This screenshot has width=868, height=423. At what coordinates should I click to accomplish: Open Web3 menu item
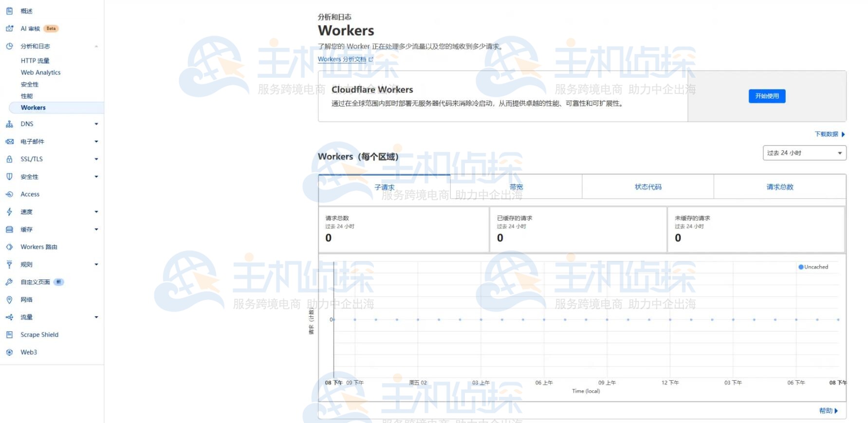29,352
